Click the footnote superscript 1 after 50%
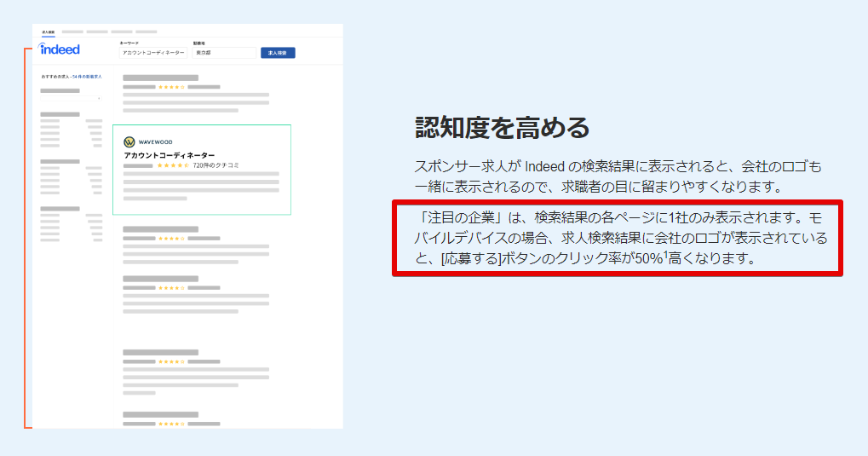The width and height of the screenshot is (868, 456). (x=665, y=253)
